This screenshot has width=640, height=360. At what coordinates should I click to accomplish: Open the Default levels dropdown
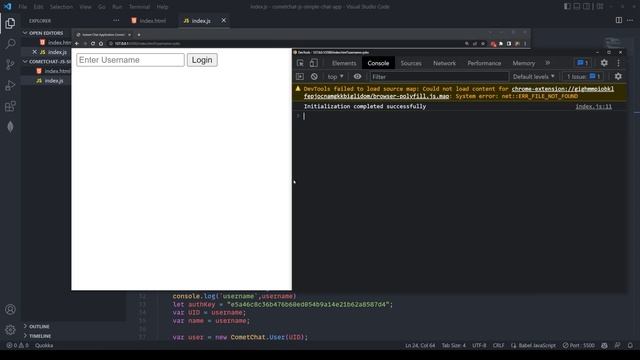(533, 76)
